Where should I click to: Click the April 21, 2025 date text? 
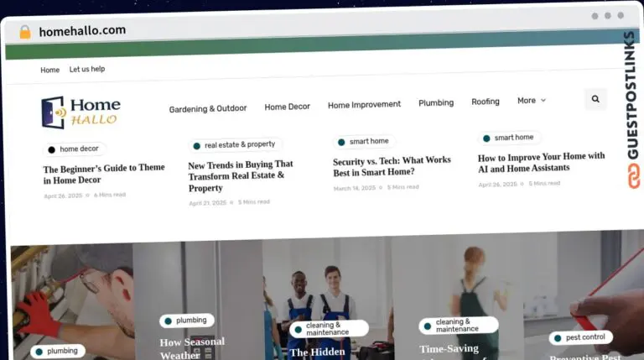[x=208, y=203]
